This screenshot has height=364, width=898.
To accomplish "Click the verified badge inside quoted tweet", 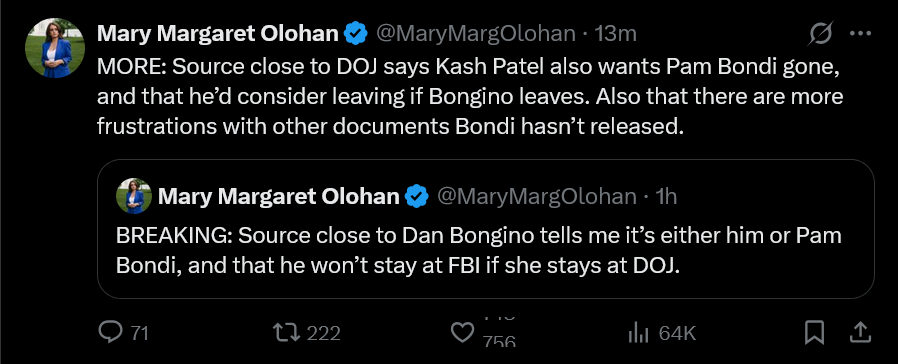I will 416,197.
